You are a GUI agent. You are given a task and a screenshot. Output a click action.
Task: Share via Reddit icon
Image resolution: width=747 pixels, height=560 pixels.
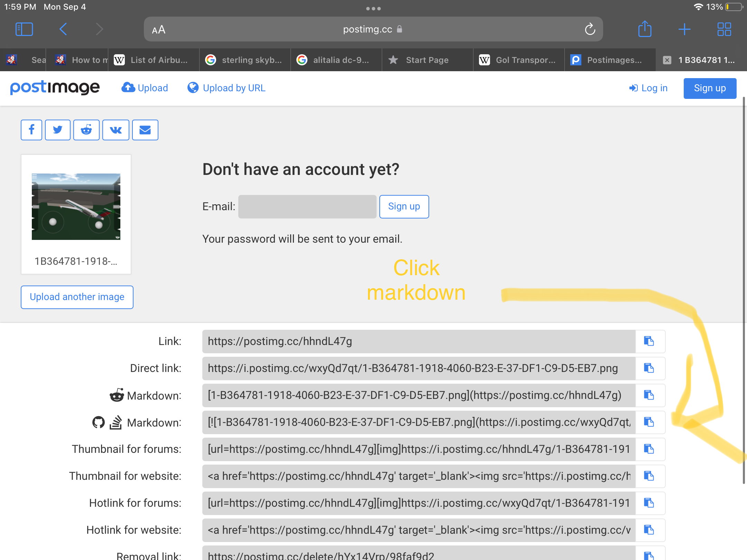click(x=86, y=130)
